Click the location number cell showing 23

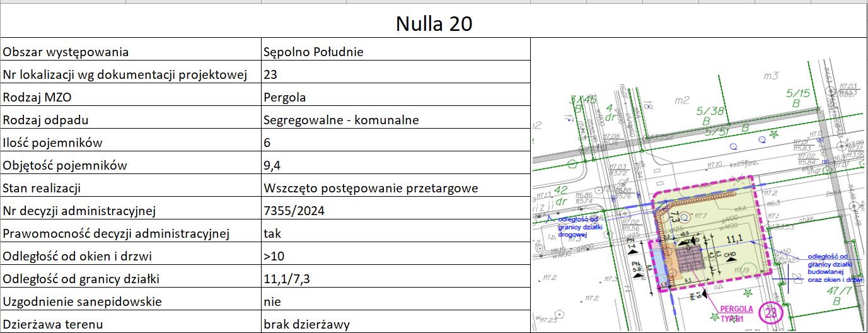(x=395, y=74)
